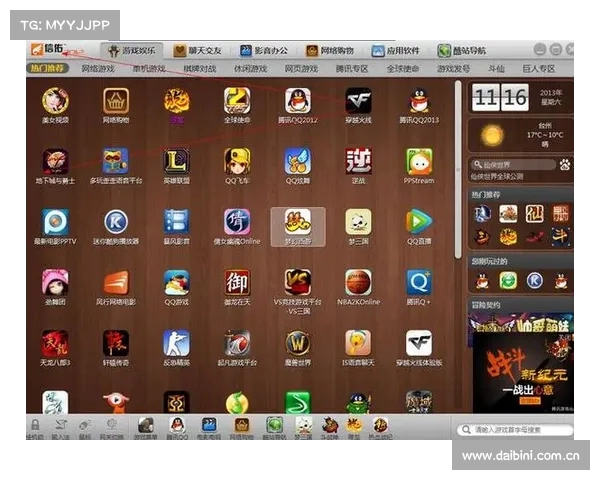Open 多玩歪歪语音平台 icon

point(116,161)
